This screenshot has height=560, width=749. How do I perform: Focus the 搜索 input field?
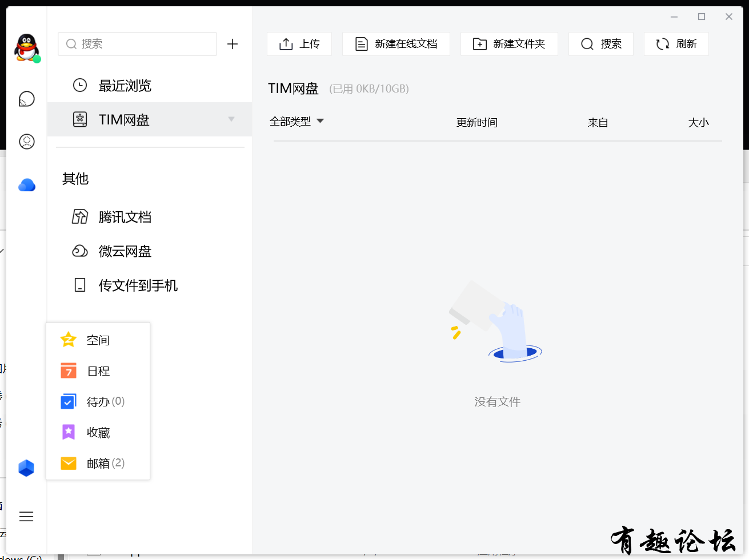click(137, 44)
